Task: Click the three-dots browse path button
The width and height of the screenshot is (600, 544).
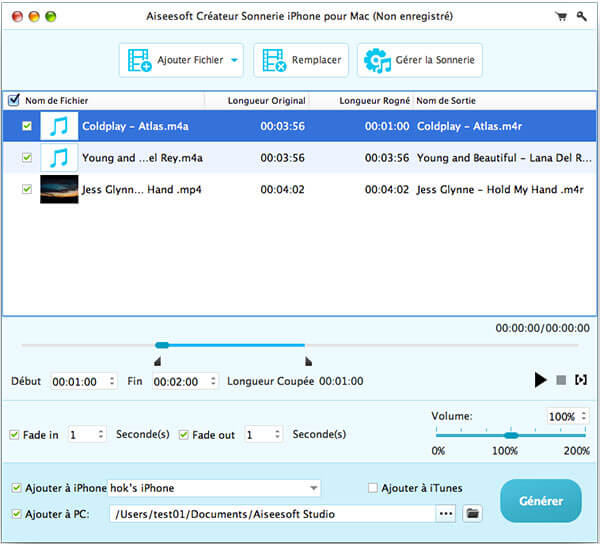Action: click(446, 514)
